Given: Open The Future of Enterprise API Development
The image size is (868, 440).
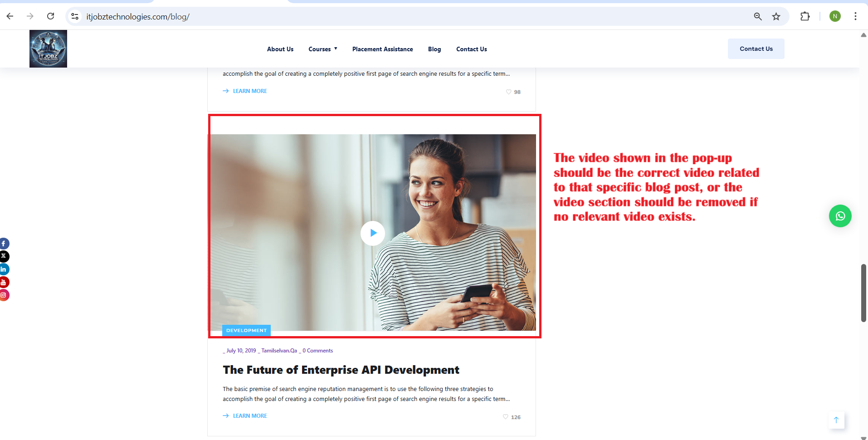Looking at the screenshot, I should (x=341, y=370).
